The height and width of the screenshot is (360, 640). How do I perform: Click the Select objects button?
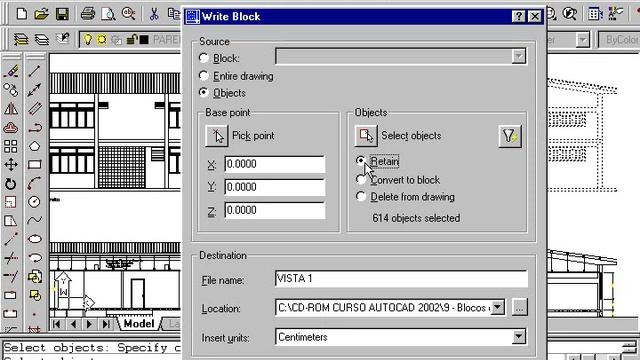tap(366, 136)
